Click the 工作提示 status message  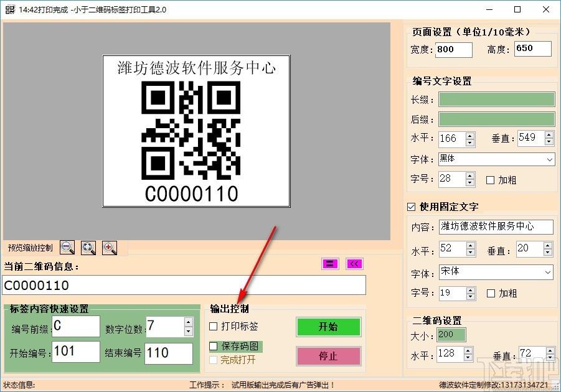(262, 385)
